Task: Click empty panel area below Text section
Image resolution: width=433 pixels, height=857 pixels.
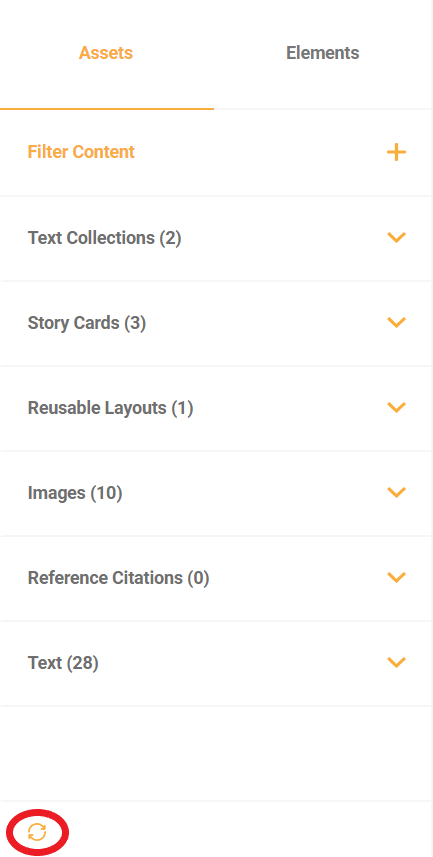Action: (216, 753)
